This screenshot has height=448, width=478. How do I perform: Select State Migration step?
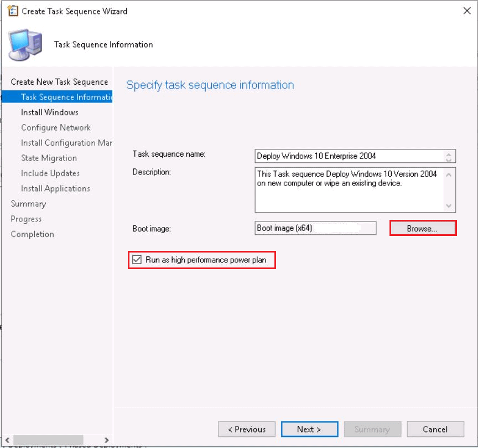[x=49, y=158]
